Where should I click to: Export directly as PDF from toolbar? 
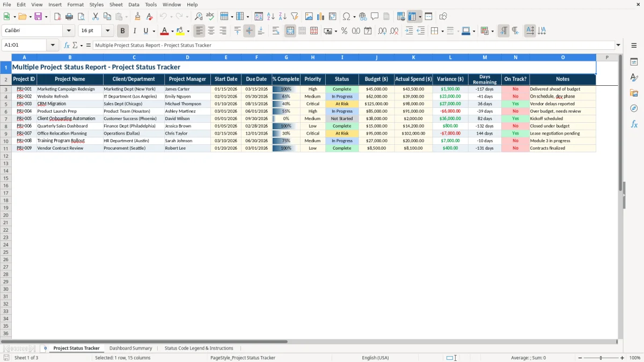click(57, 17)
